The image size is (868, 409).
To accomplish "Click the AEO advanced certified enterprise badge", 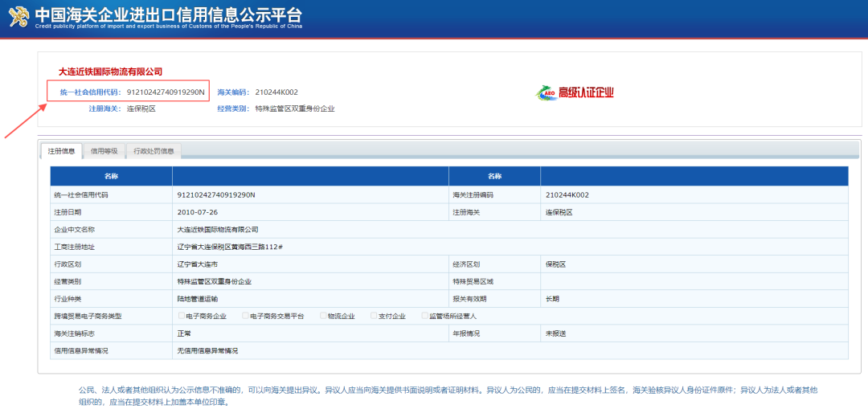I will pyautogui.click(x=575, y=92).
